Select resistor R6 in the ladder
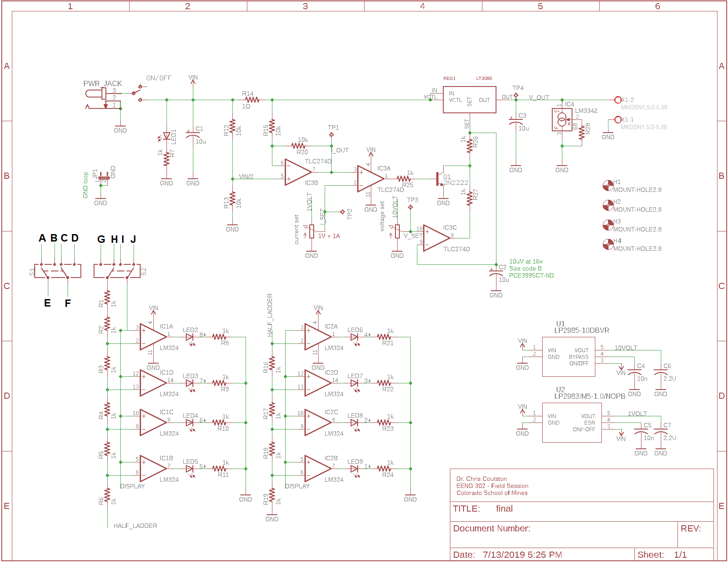Screen dimensions: 728x563 click(107, 495)
